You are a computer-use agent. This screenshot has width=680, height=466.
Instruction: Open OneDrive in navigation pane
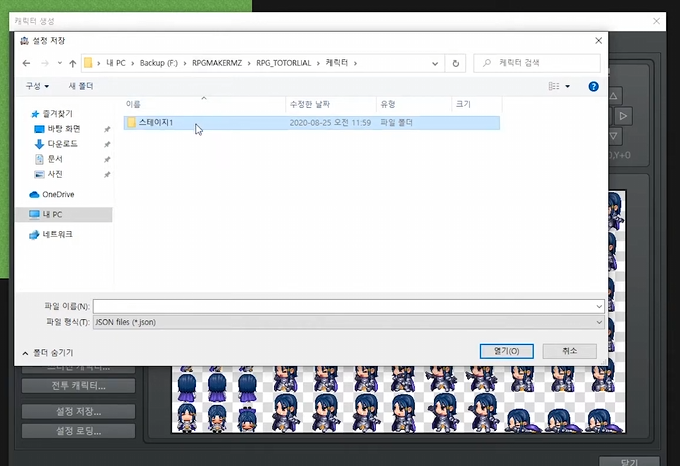tap(58, 194)
